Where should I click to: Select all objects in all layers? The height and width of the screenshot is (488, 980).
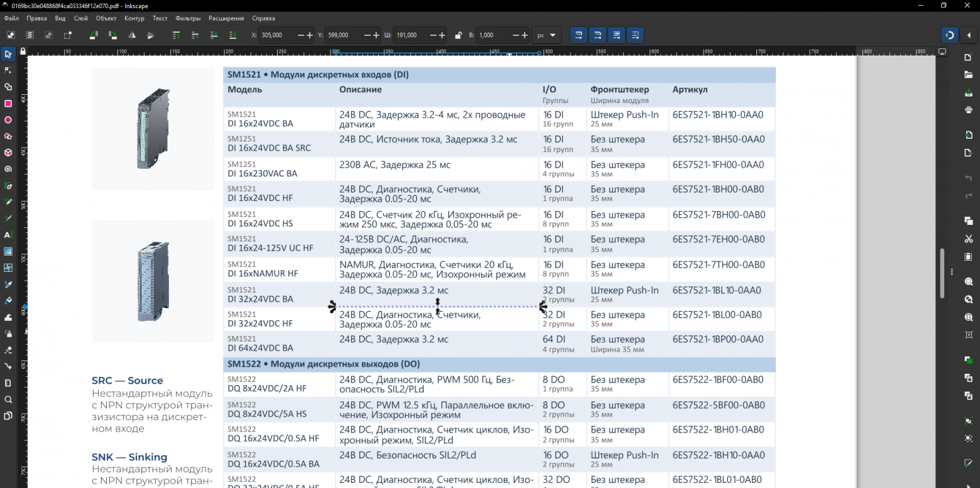pyautogui.click(x=30, y=35)
